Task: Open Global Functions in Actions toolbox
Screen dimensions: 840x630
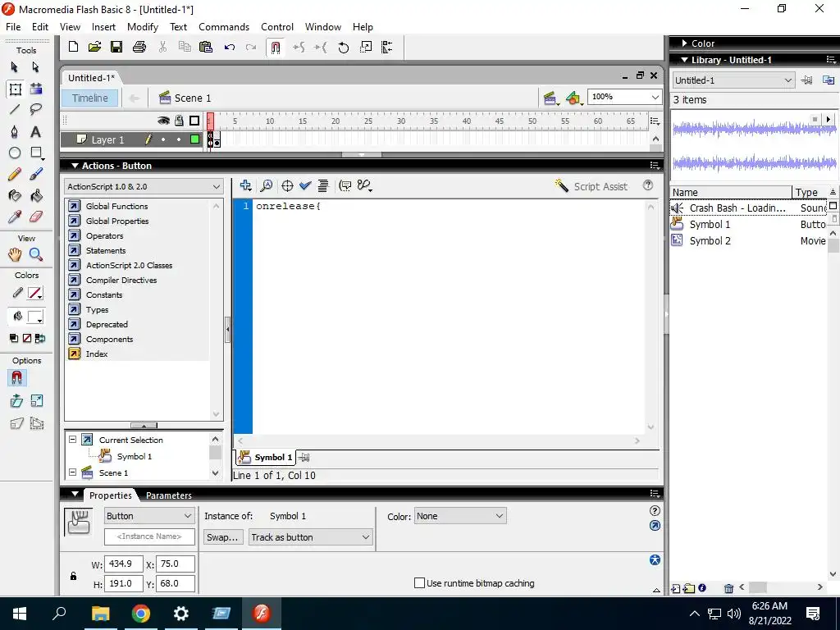Action: click(x=116, y=206)
